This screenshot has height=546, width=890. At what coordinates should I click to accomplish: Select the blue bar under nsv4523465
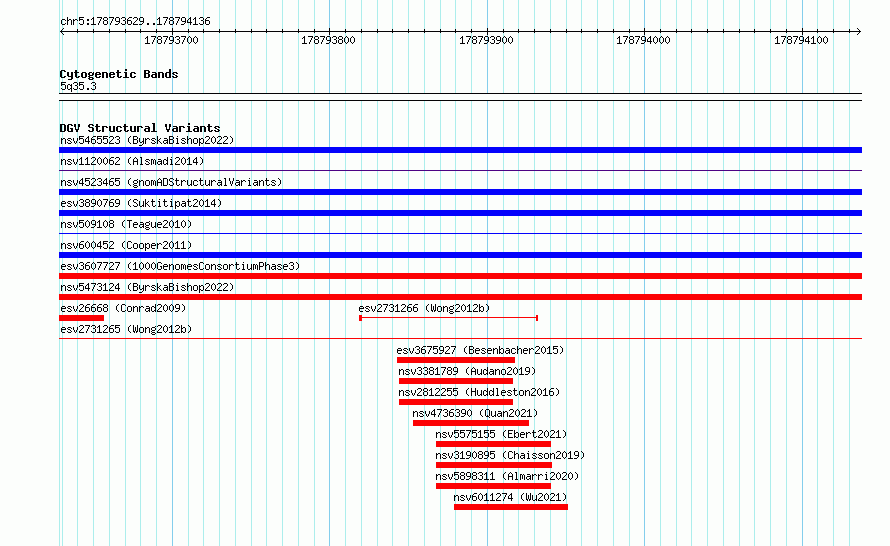click(460, 192)
